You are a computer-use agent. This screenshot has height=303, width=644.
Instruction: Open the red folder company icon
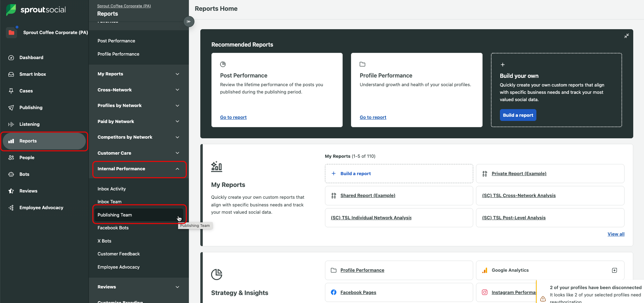[11, 32]
